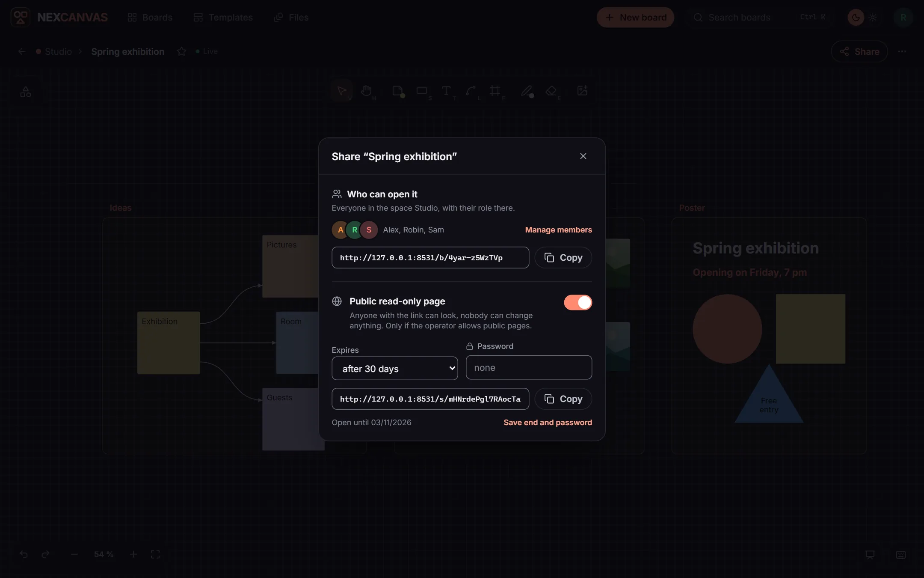Screen dimensions: 924x578
Task: Star the Spring exhibition board
Action: pos(181,51)
